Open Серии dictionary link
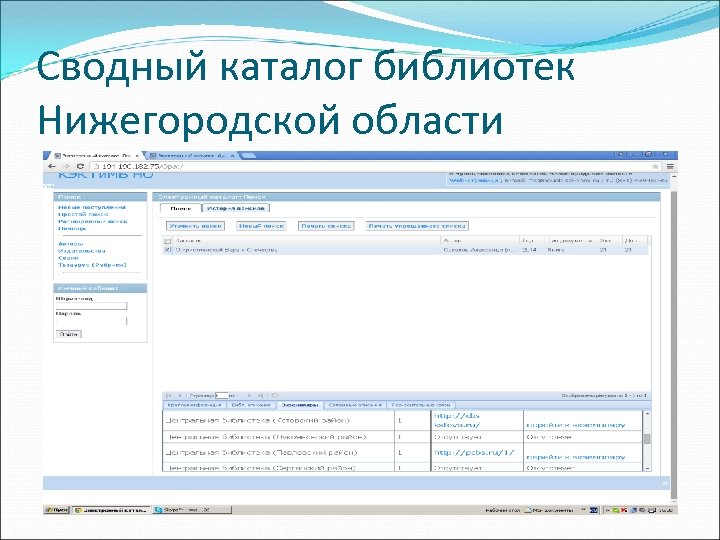 pos(68,258)
